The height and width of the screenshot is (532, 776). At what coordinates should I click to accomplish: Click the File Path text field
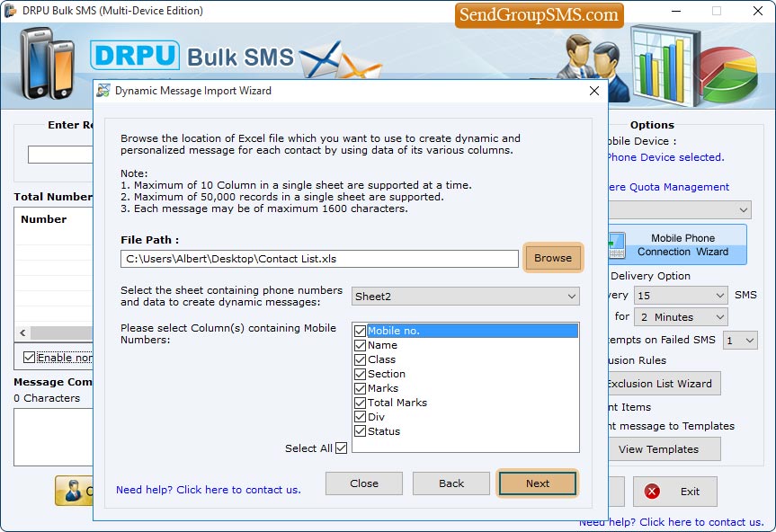click(x=319, y=259)
